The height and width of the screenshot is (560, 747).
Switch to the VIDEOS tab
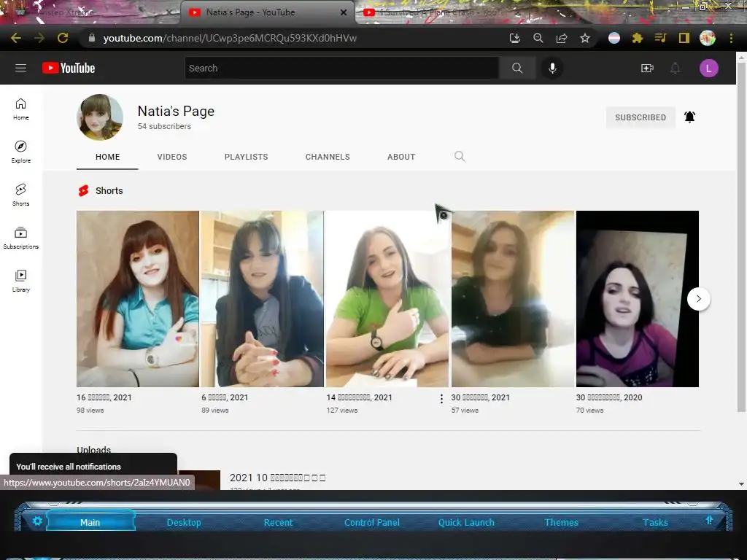[172, 157]
